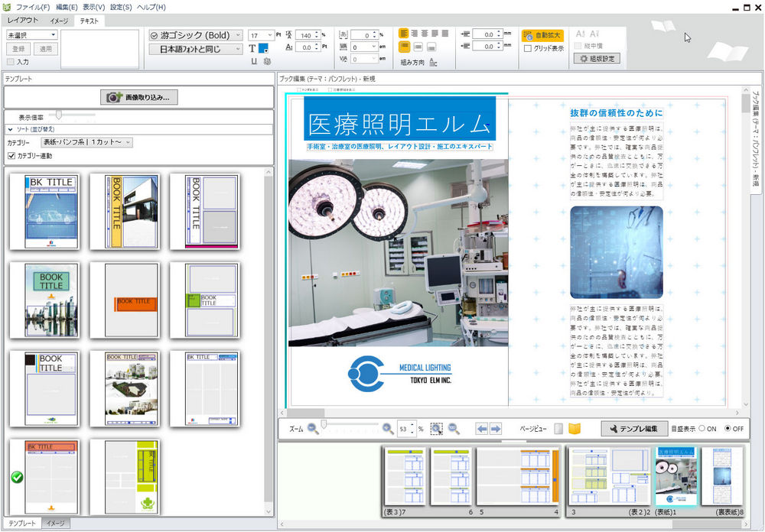Open the font size 17 dropdown

click(x=261, y=35)
